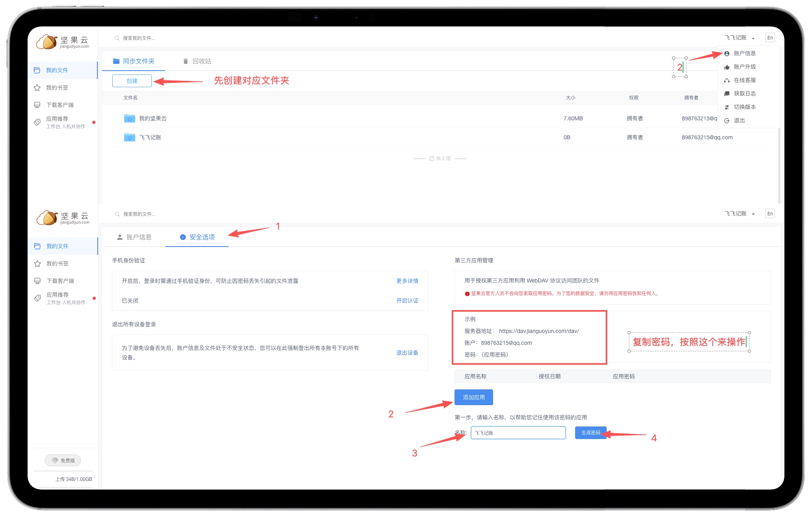Click the 授权日期 column header
This screenshot has width=812, height=516.
[549, 376]
